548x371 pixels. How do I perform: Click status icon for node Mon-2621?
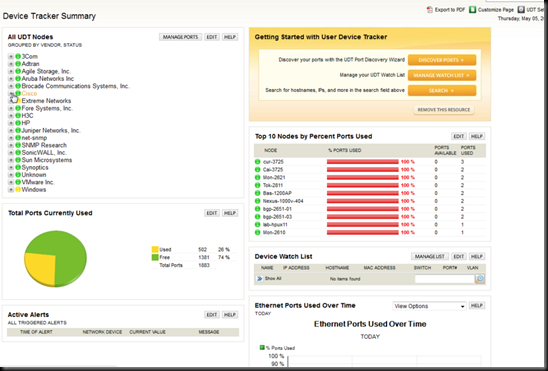(258, 177)
